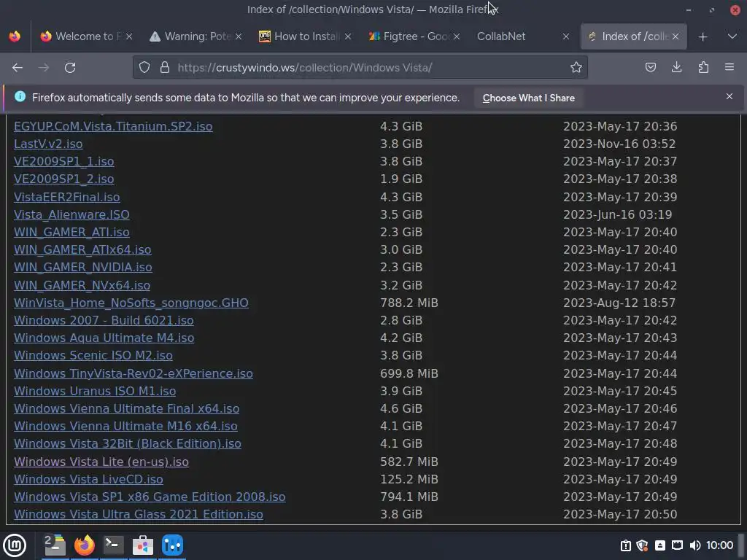747x560 pixels.
Task: Open the Linux Mint start menu
Action: (15, 545)
